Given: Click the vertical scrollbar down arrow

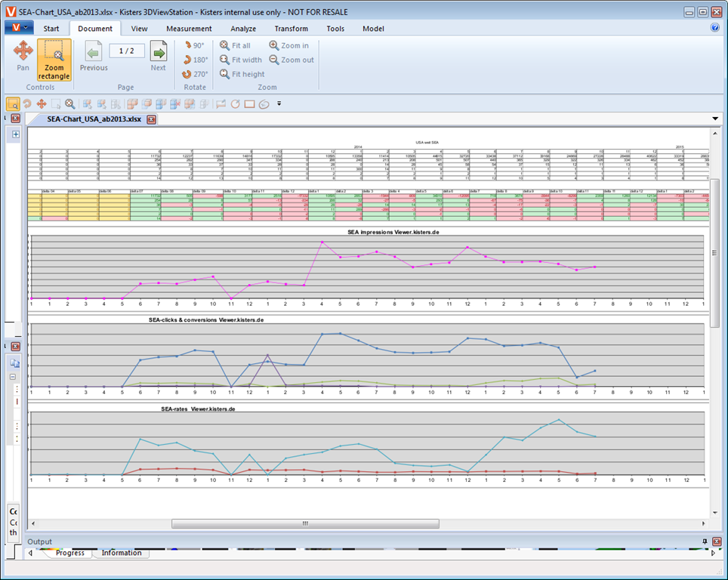Looking at the screenshot, I should point(714,513).
